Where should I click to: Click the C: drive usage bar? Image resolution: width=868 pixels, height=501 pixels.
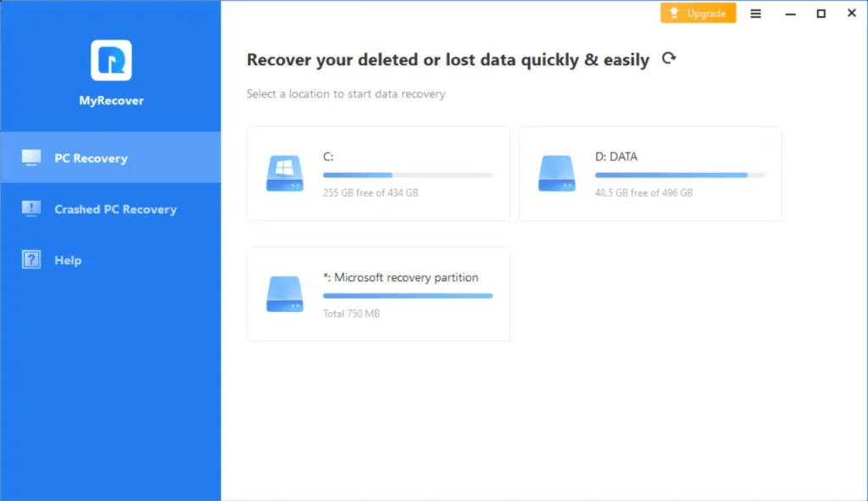[408, 175]
